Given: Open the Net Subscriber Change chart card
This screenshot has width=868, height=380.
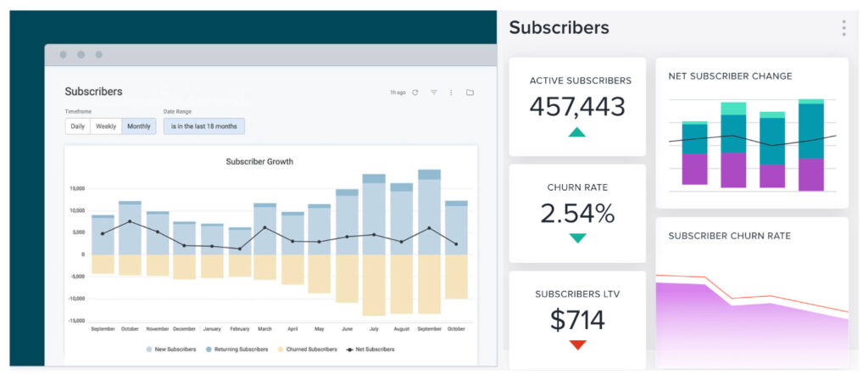Looking at the screenshot, I should (x=752, y=133).
